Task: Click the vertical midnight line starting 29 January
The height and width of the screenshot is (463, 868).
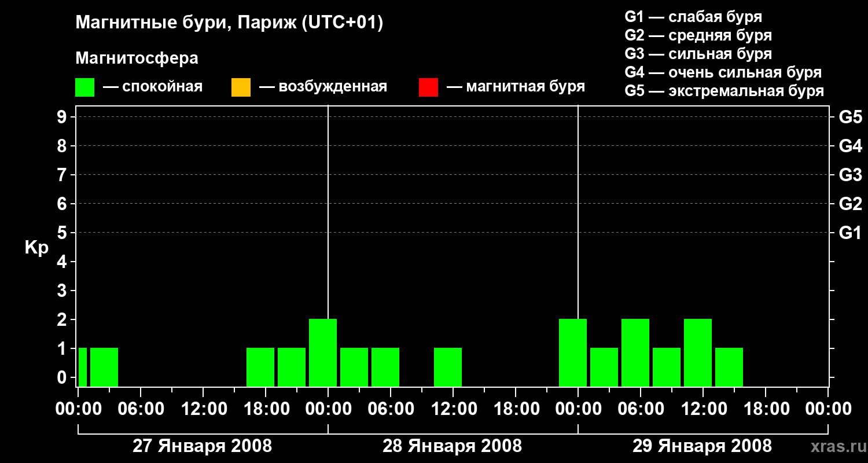Action: tap(578, 211)
